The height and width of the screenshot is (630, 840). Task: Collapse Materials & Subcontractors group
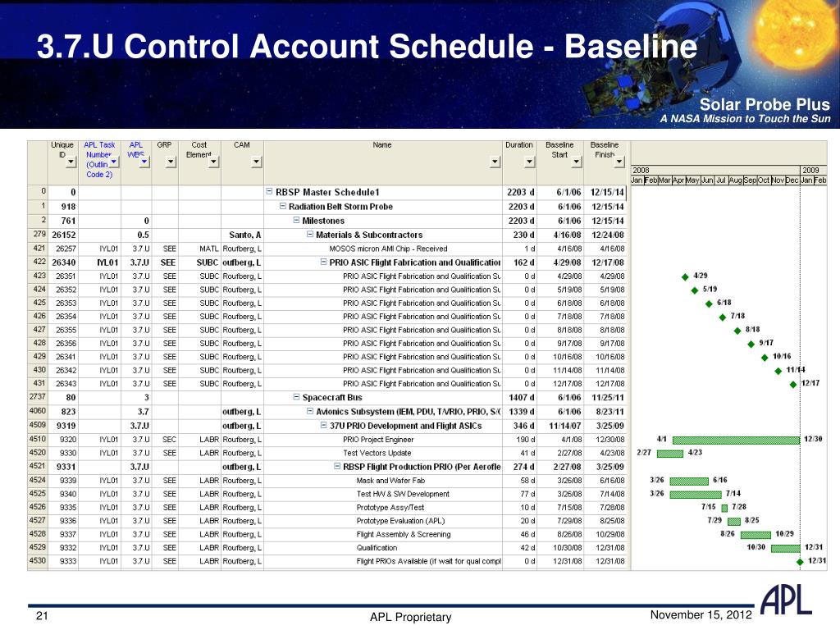coord(309,235)
